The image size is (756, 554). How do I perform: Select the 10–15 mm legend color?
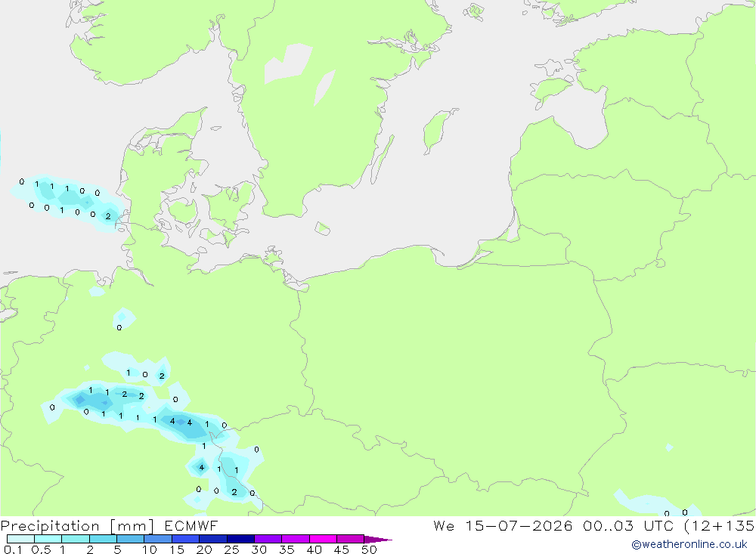click(158, 539)
